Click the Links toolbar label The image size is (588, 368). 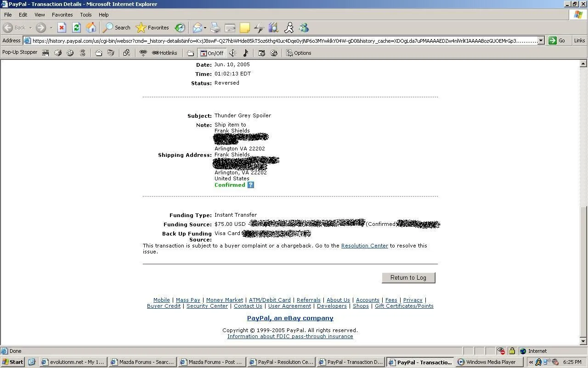579,40
